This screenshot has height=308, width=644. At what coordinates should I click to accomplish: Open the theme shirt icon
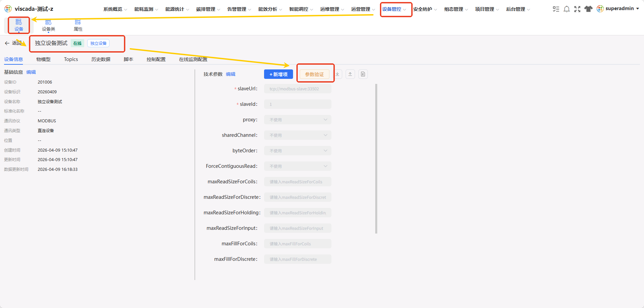pos(588,9)
